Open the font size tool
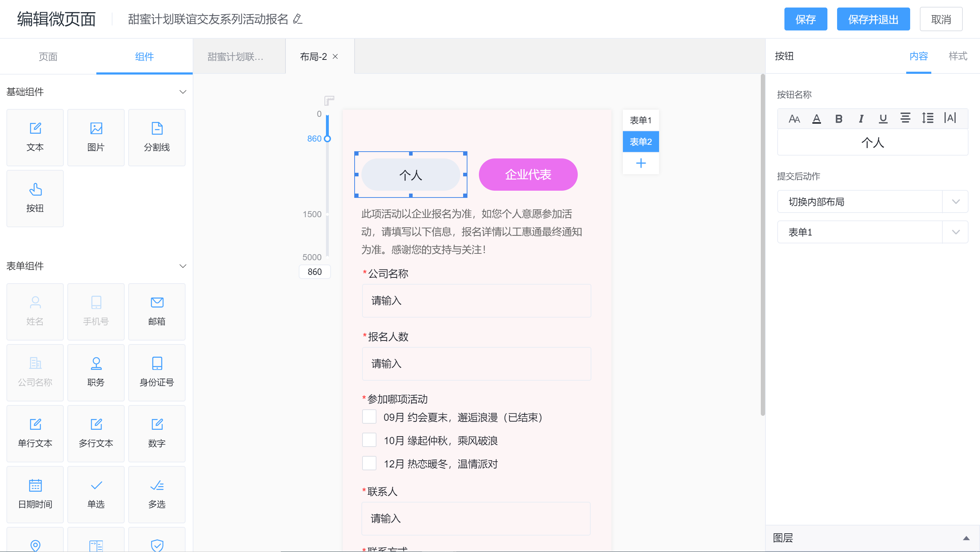980x552 pixels. click(x=794, y=119)
